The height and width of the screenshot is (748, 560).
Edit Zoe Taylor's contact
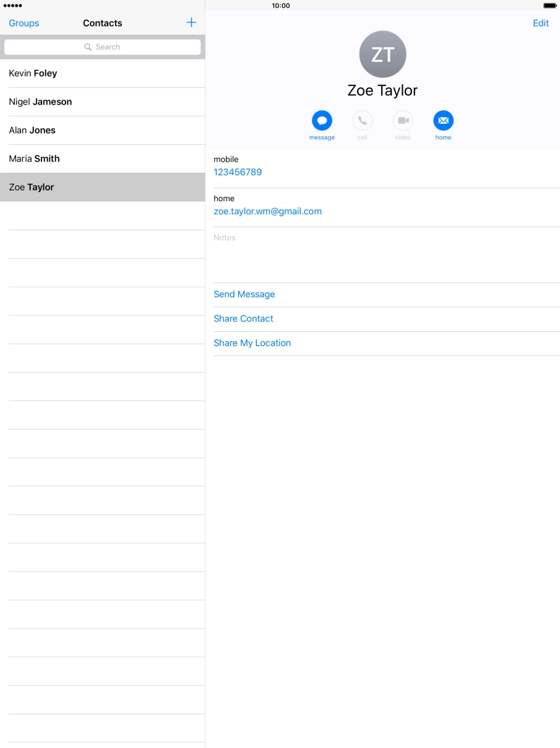(540, 23)
